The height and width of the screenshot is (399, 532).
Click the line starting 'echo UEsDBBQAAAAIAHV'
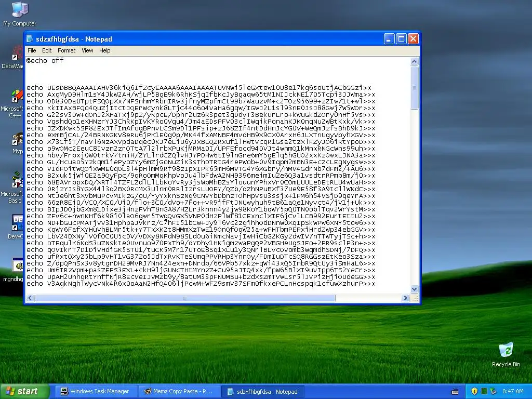click(199, 88)
